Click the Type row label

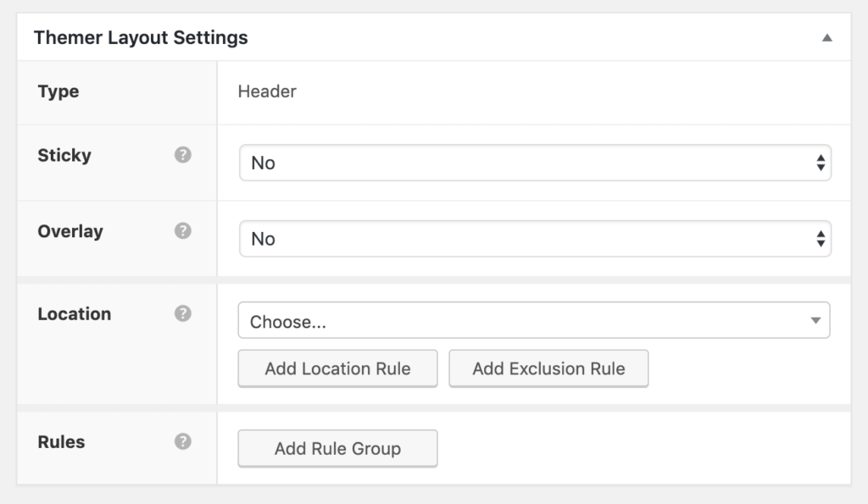[x=58, y=91]
